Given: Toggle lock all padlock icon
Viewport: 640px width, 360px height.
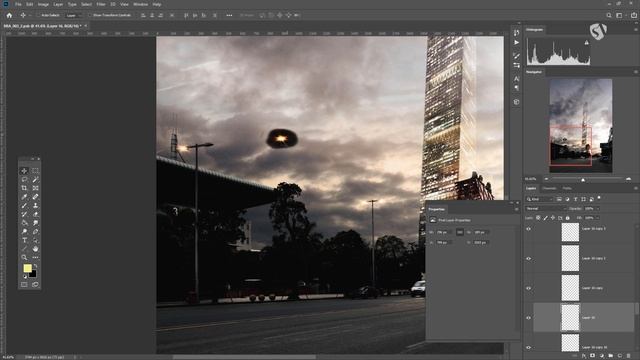Looking at the screenshot, I should tap(567, 218).
